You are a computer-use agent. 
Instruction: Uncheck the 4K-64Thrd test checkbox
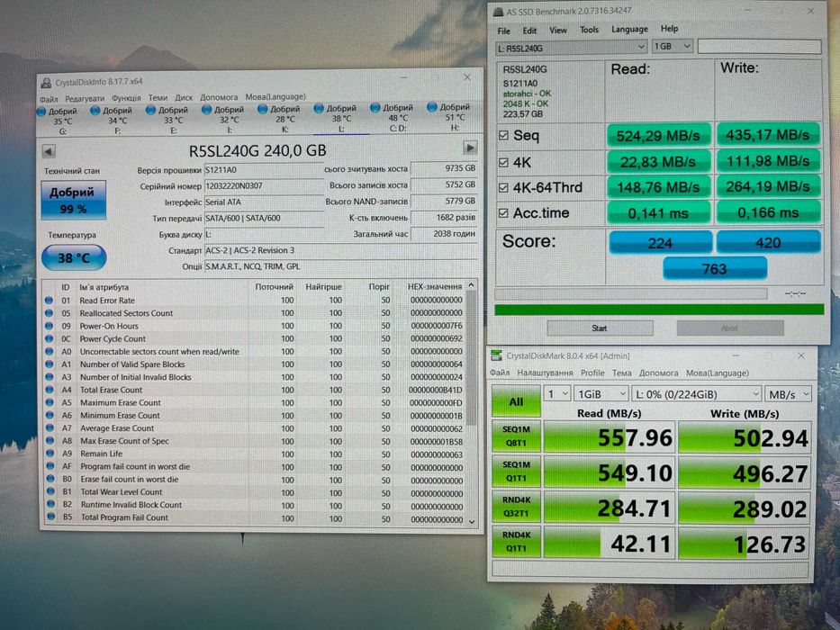503,187
